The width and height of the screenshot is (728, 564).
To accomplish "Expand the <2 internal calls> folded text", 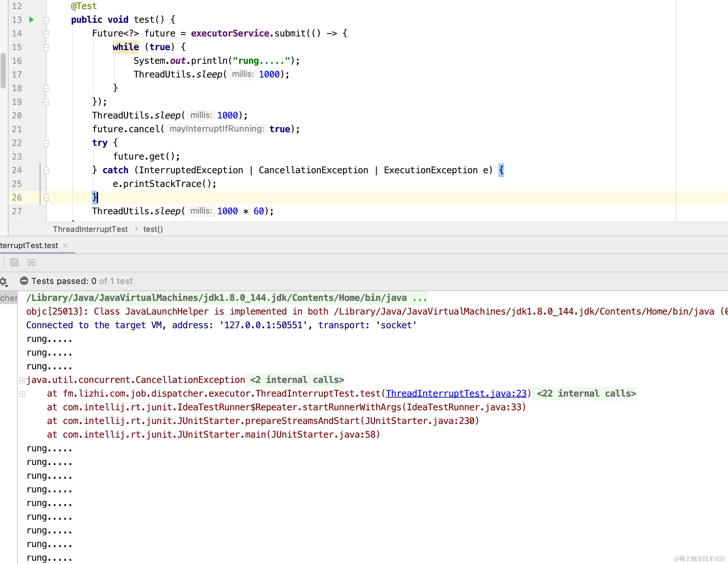I will [297, 380].
